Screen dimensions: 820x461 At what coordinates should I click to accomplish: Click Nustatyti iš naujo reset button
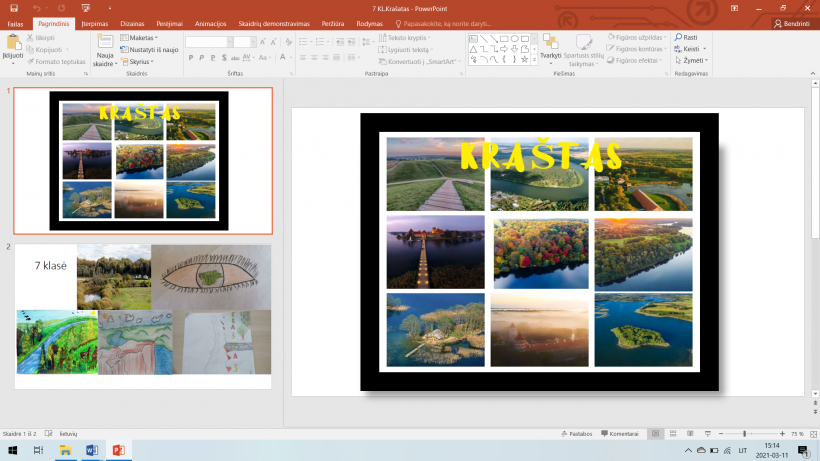[152, 48]
